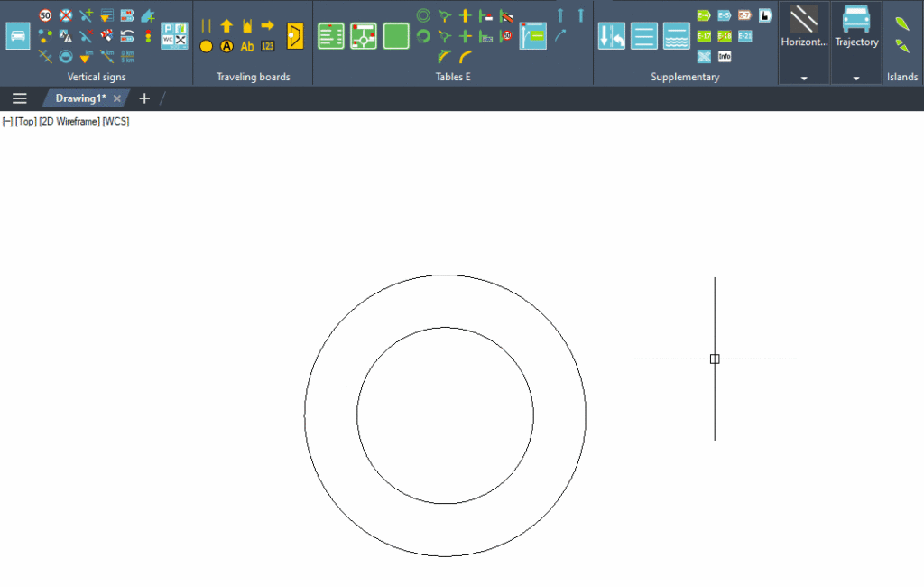Expand the Trajectory dropdown arrow
The height and width of the screenshot is (587, 924).
856,78
